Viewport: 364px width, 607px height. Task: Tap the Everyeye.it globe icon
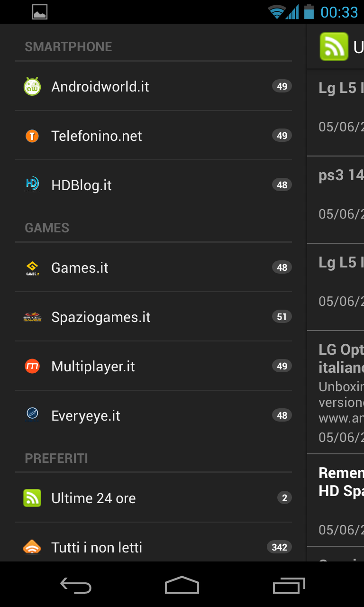[32, 415]
